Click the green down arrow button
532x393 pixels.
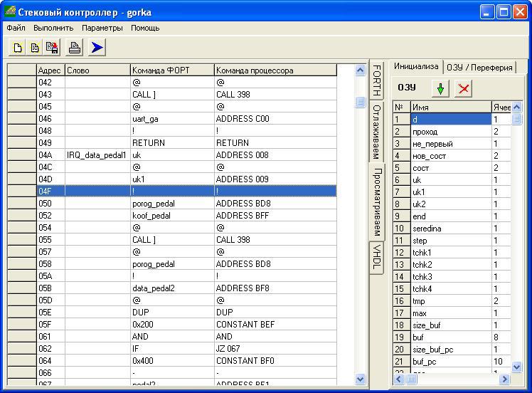click(441, 89)
